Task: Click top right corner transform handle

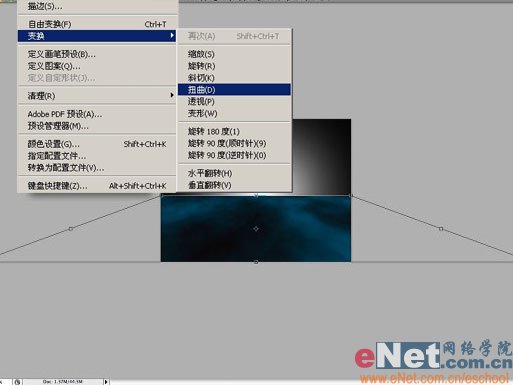Action: coord(351,196)
